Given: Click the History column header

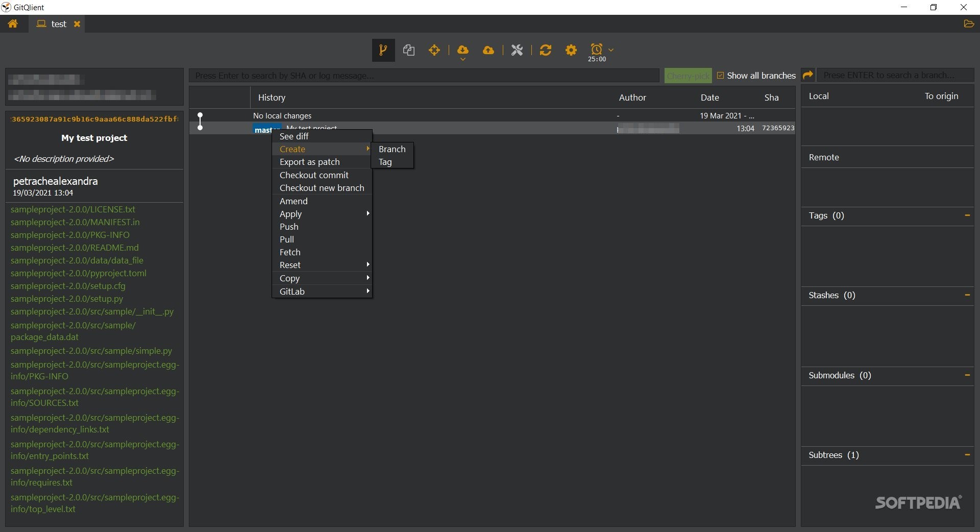Looking at the screenshot, I should tap(272, 98).
